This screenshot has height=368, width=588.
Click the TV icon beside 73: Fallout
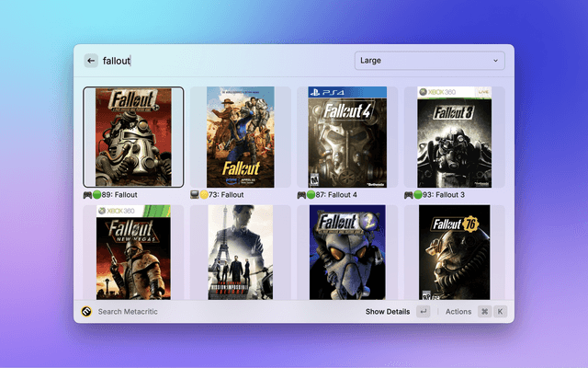[x=194, y=195]
